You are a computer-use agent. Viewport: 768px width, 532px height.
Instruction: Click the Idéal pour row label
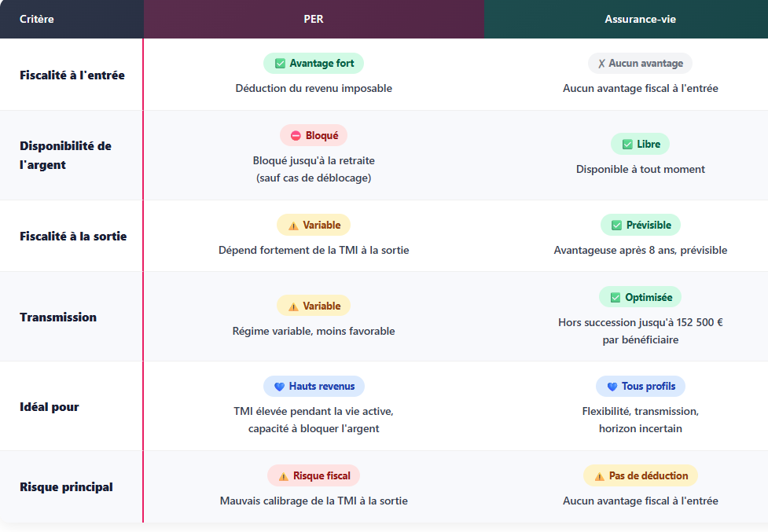50,407
